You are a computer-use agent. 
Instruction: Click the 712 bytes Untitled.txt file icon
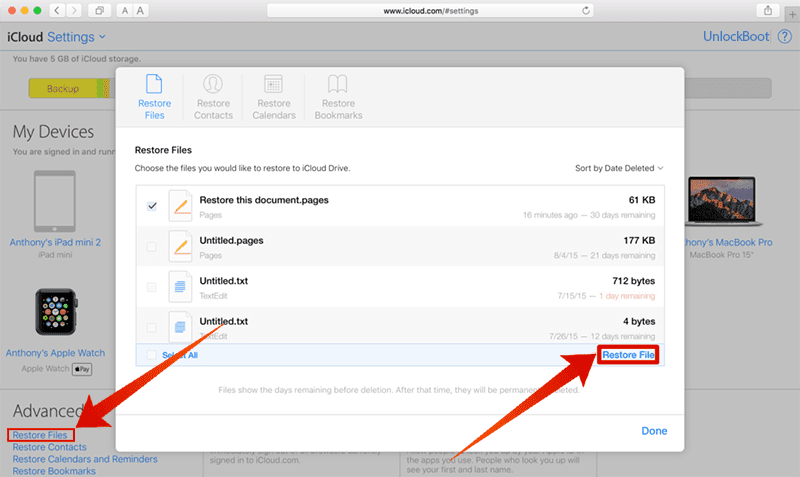(181, 287)
